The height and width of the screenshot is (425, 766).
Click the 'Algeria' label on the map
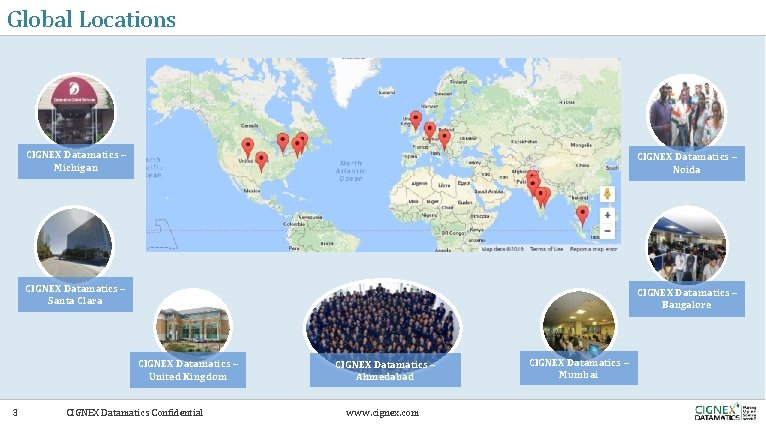[x=419, y=184]
